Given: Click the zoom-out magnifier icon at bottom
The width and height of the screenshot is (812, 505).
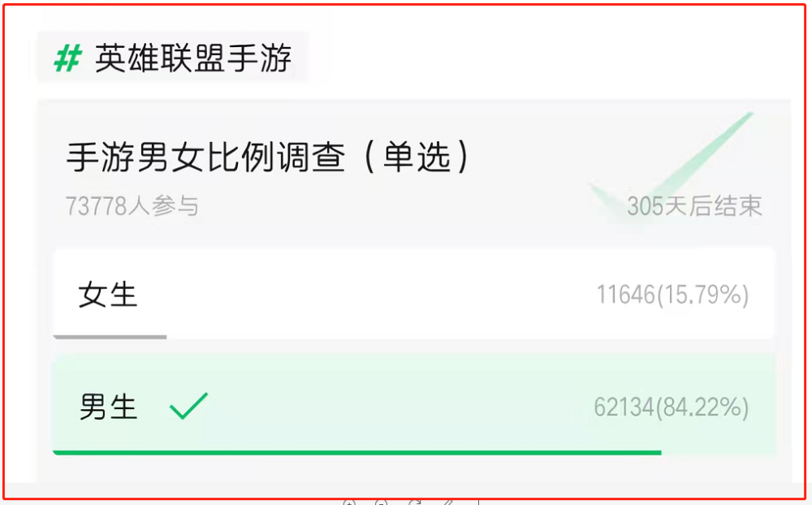Looking at the screenshot, I should pyautogui.click(x=381, y=502).
